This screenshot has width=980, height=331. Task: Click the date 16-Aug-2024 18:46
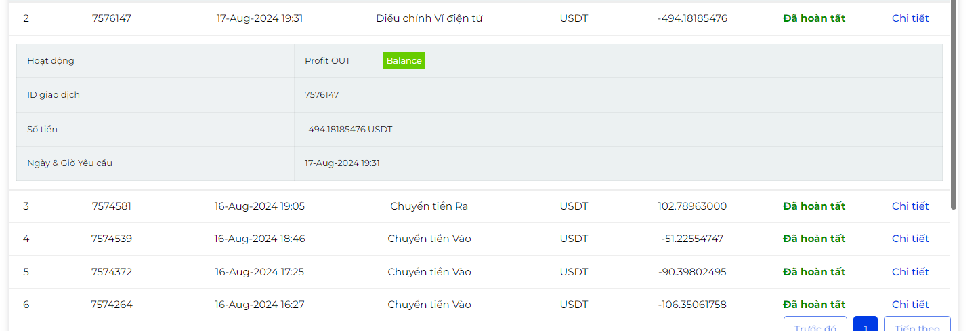[259, 239]
